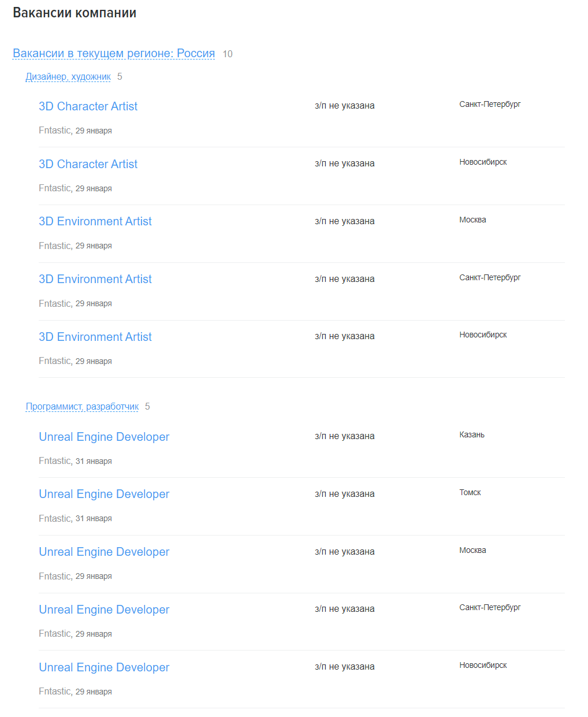Collapse the 'Дизайнер, художник' category
The width and height of the screenshot is (588, 717).
(x=68, y=77)
